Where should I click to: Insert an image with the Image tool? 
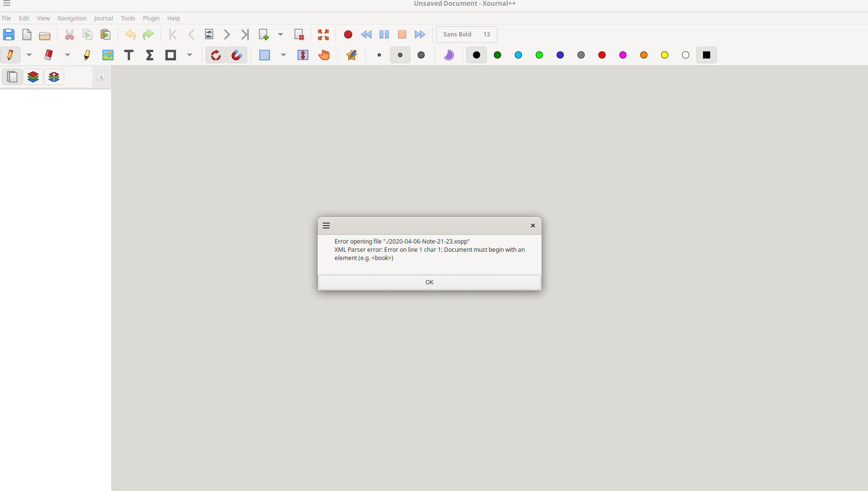[x=107, y=55]
